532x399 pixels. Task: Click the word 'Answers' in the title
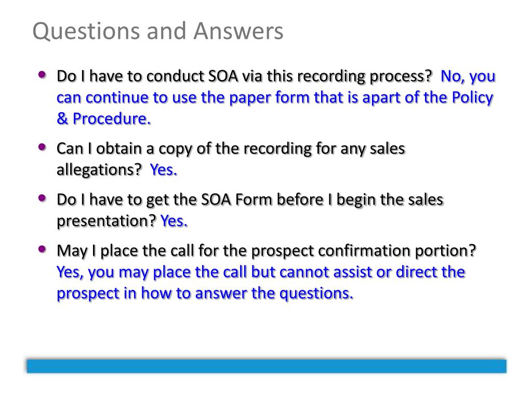[238, 31]
